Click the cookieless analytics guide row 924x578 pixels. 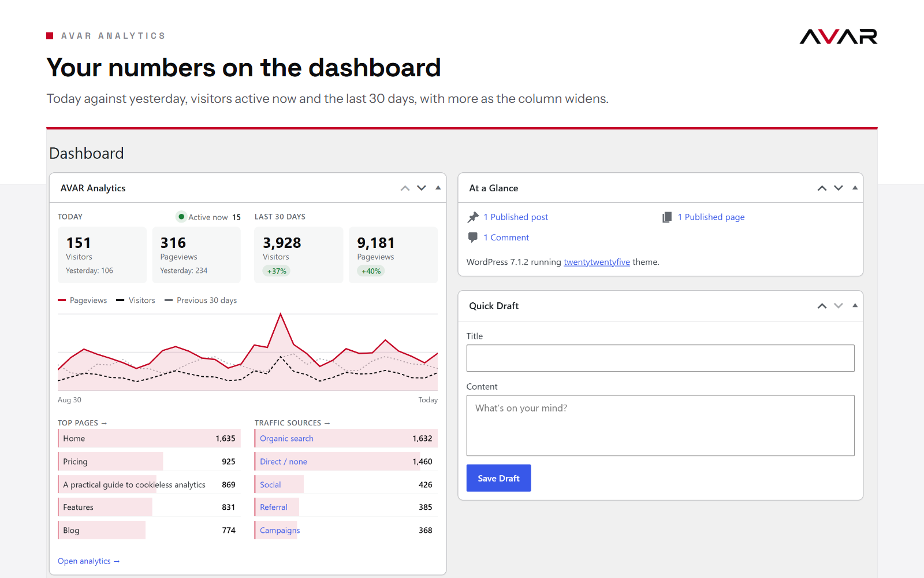(149, 484)
